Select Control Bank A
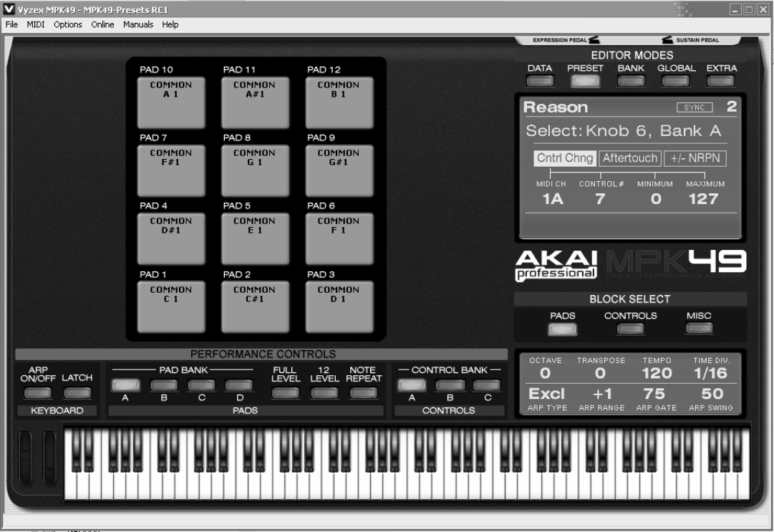 tap(412, 385)
